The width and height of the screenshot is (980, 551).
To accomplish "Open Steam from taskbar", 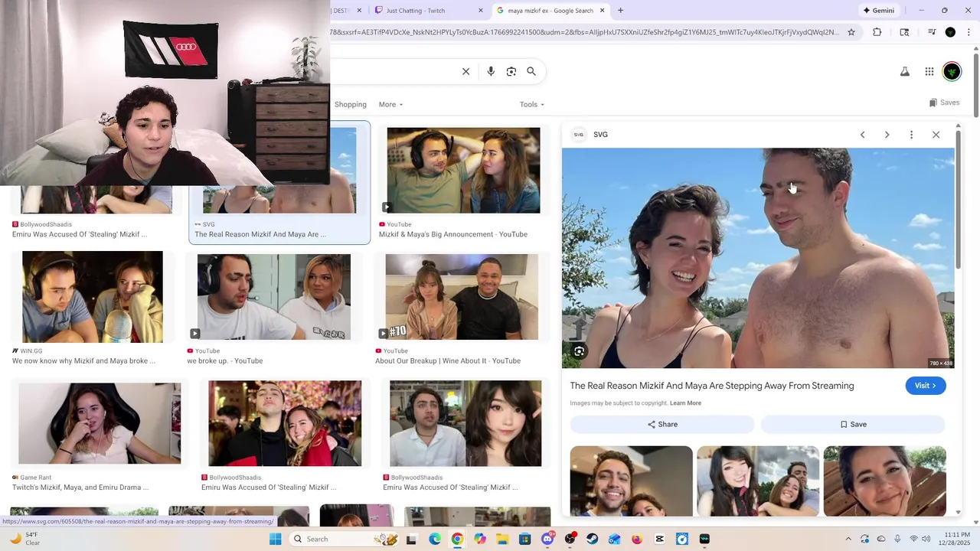I will coord(593,539).
